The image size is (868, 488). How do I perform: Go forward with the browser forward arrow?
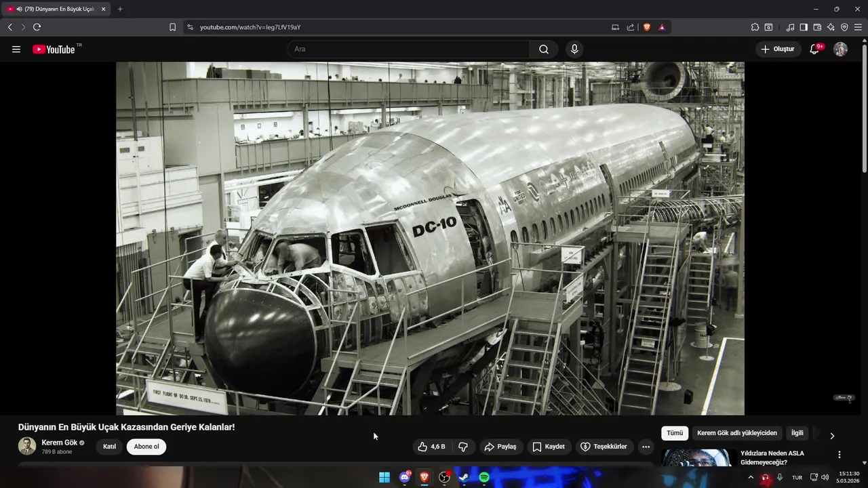pyautogui.click(x=23, y=27)
